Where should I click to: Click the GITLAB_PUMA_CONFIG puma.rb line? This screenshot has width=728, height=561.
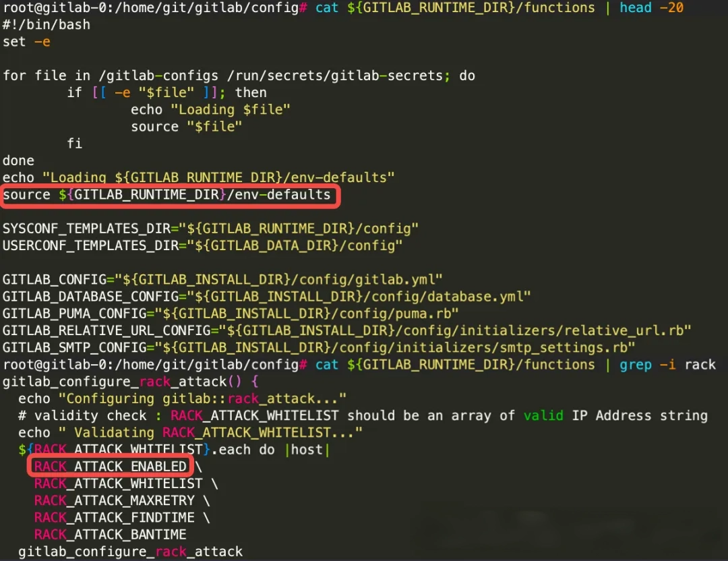(231, 314)
